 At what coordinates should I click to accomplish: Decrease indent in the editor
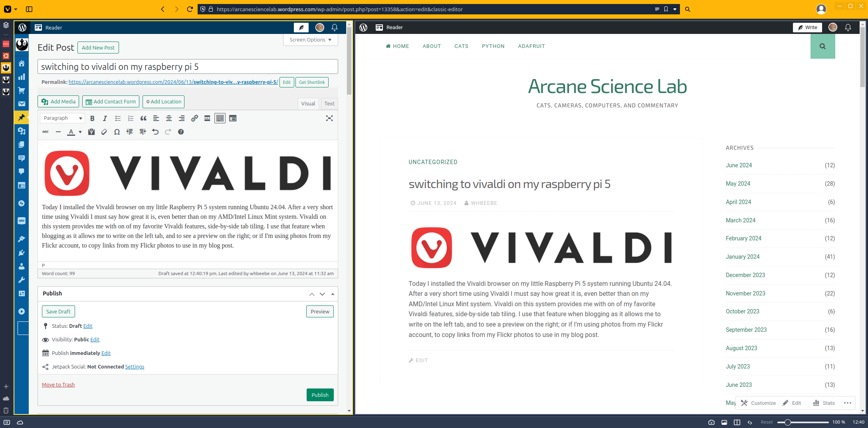pyautogui.click(x=130, y=132)
